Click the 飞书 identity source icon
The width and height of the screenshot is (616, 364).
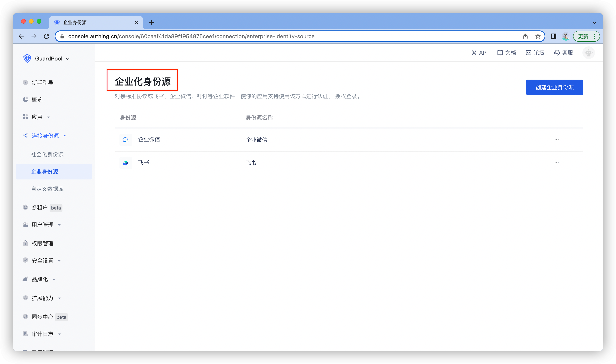point(126,163)
